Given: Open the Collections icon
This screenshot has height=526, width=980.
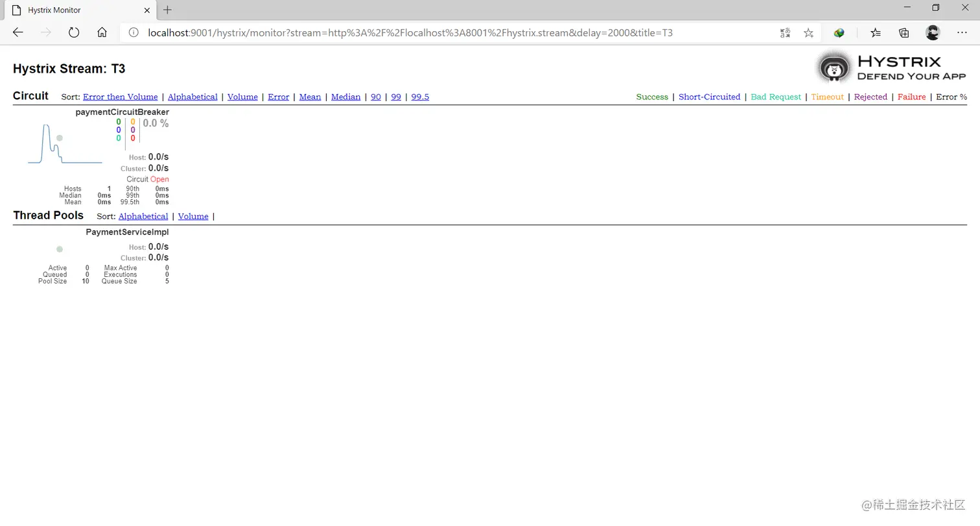Looking at the screenshot, I should pos(904,32).
